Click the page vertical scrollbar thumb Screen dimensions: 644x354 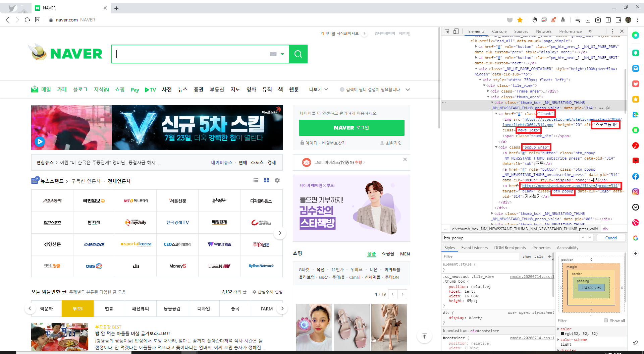(439, 78)
